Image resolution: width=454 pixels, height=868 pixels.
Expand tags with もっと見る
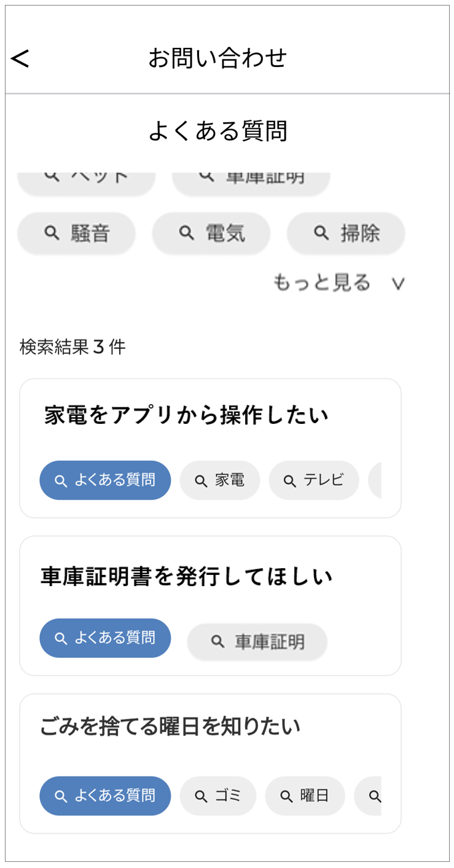click(x=323, y=283)
